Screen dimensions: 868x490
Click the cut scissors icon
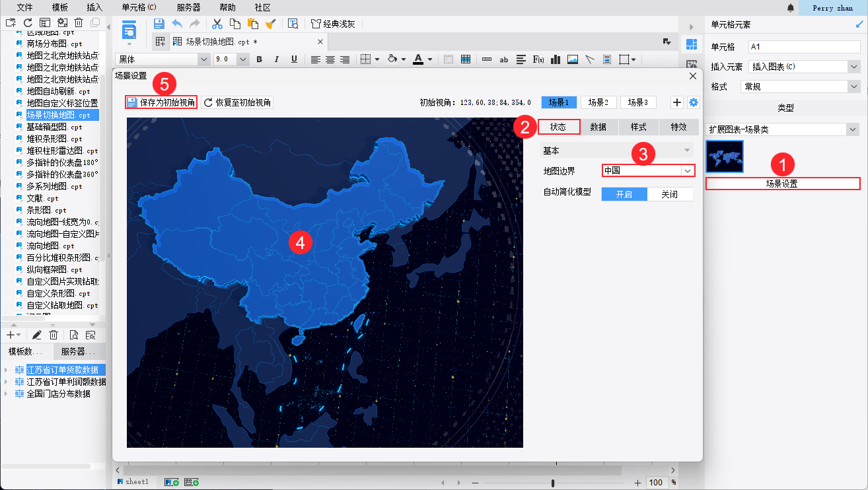click(217, 24)
